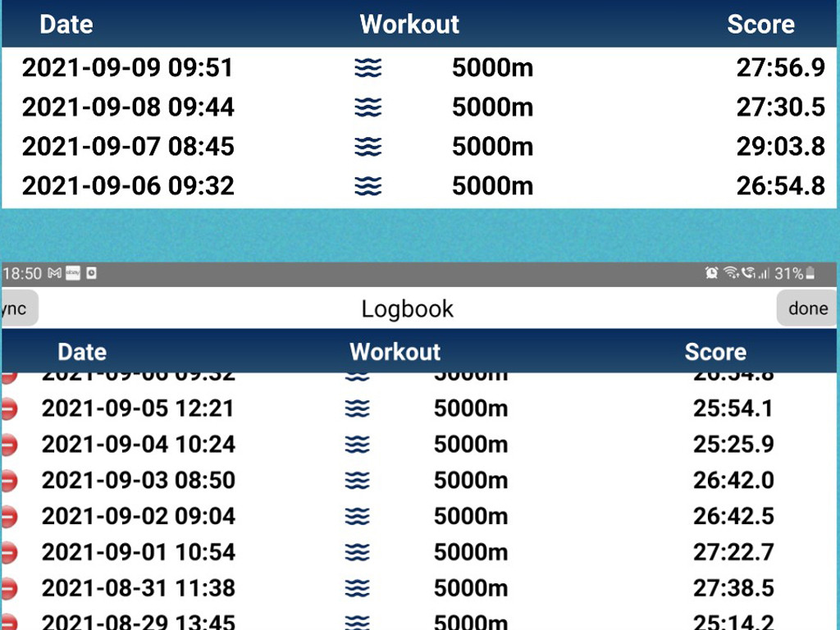Delete the 2021-09-05 12:21 workout entry
This screenshot has width=840, height=630.
8,409
